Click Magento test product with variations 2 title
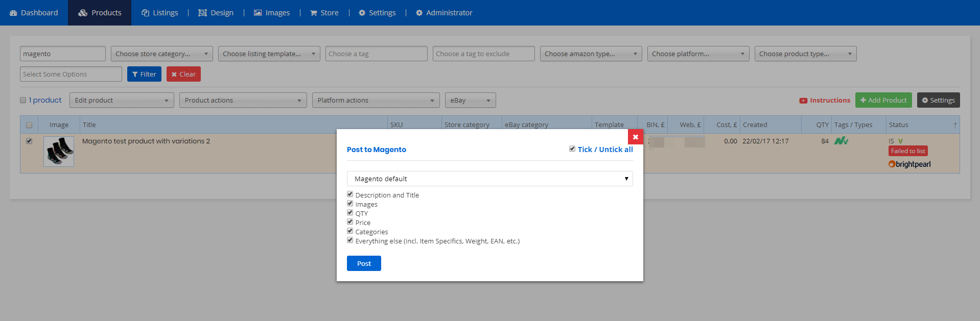980x321 pixels. click(146, 141)
